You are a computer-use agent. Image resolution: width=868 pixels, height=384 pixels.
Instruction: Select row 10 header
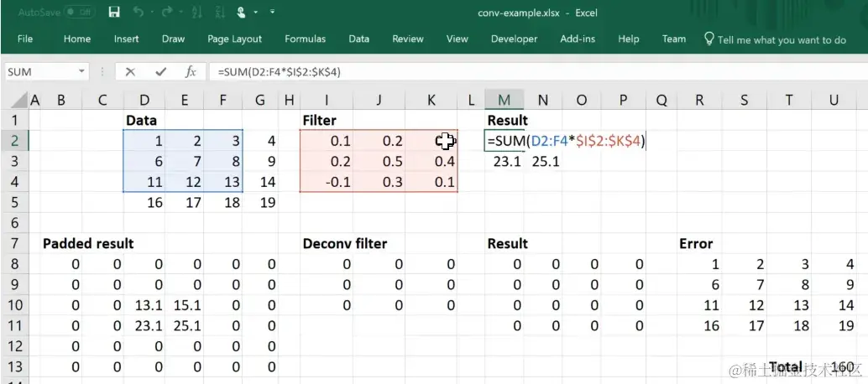pos(14,305)
